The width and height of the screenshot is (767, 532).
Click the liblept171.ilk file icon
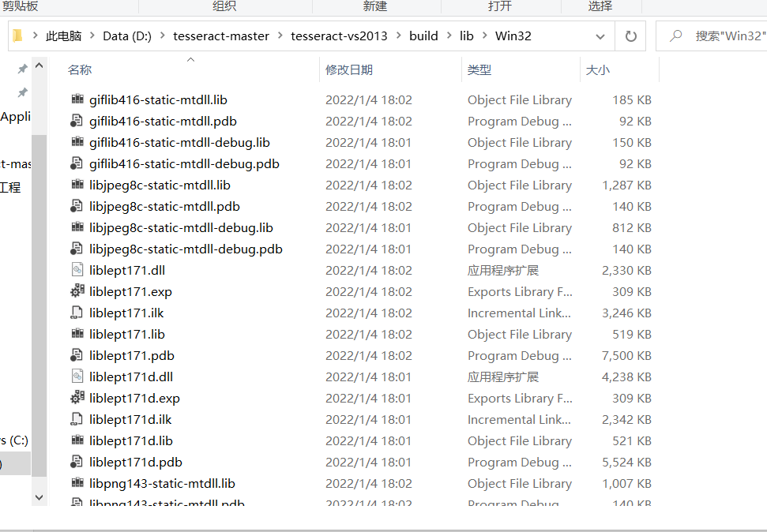(x=77, y=313)
